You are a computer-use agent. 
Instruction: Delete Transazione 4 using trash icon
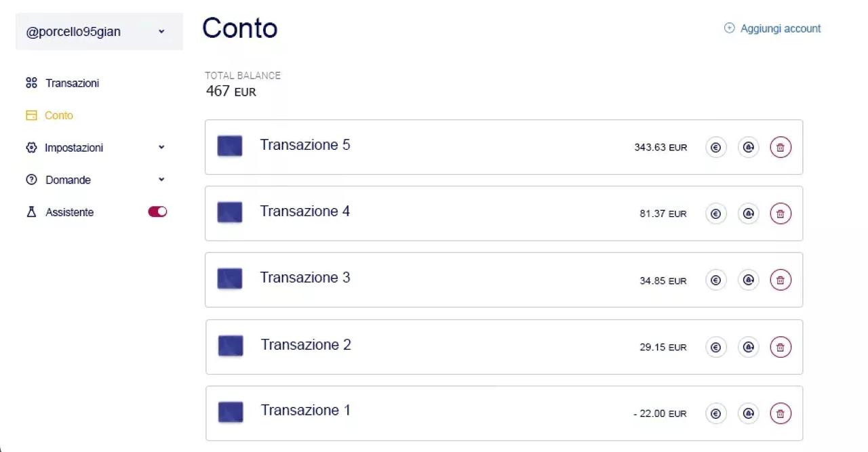[781, 213]
